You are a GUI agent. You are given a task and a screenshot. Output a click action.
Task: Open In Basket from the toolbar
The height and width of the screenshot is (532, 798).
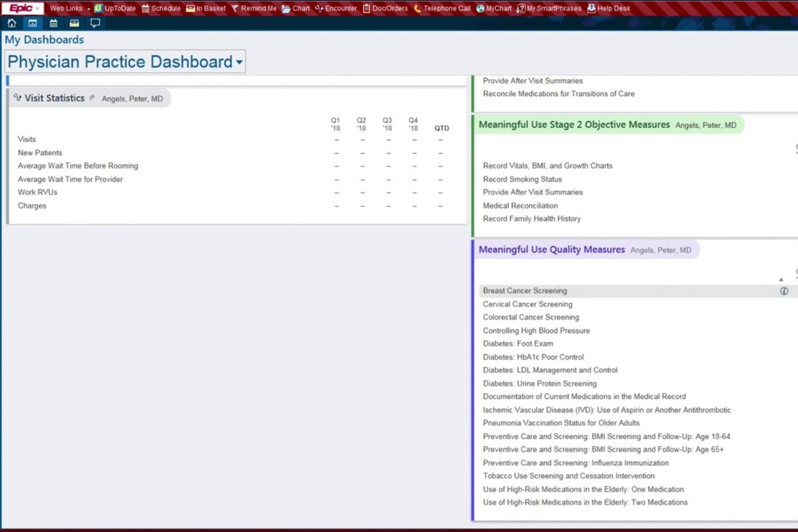tap(205, 8)
